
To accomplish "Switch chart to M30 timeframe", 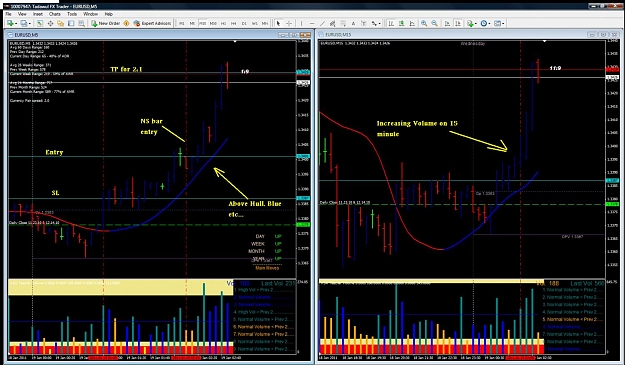I will (x=213, y=24).
